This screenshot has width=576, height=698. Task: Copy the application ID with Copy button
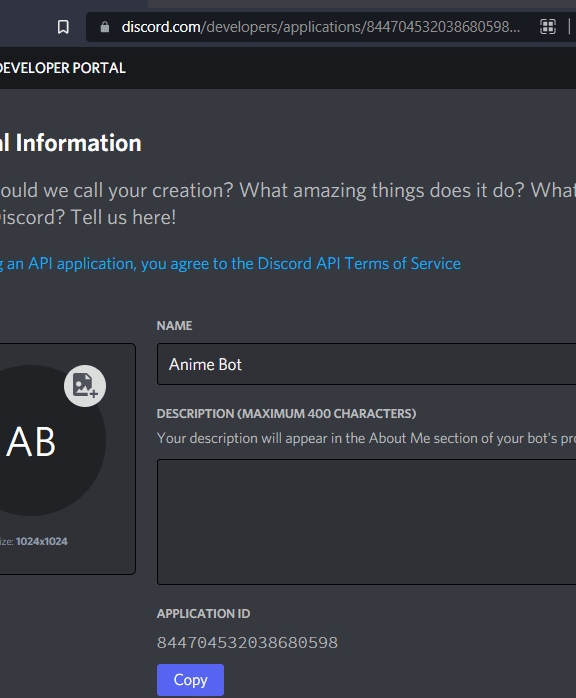pos(191,680)
